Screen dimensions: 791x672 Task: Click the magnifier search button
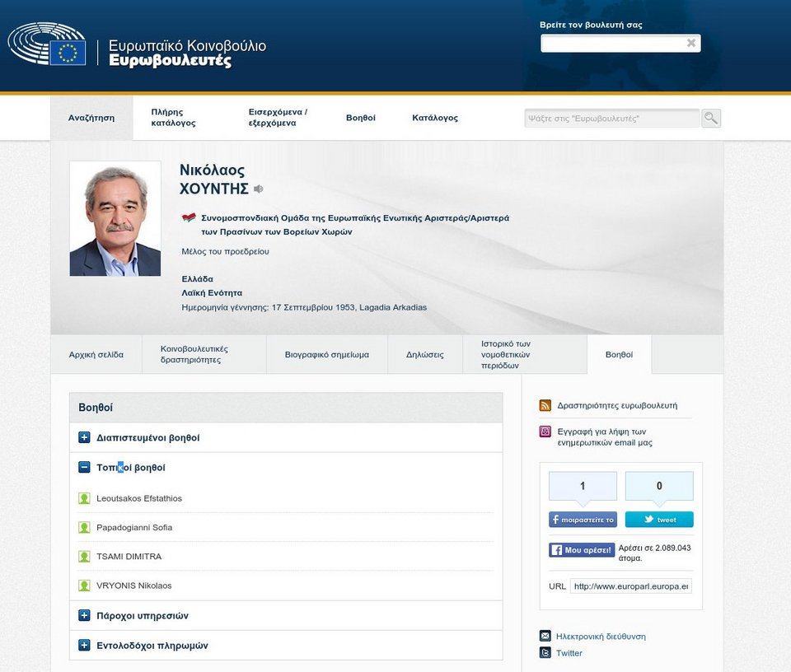710,119
